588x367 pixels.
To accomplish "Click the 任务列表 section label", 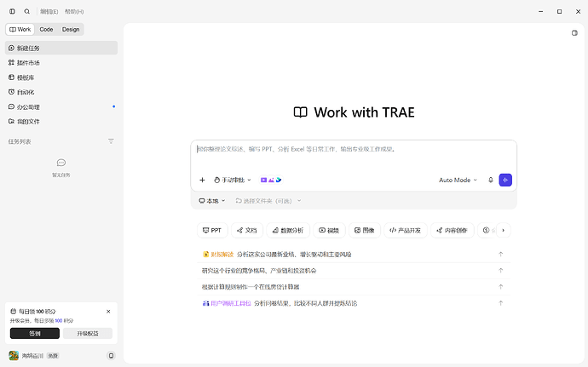I will click(20, 141).
